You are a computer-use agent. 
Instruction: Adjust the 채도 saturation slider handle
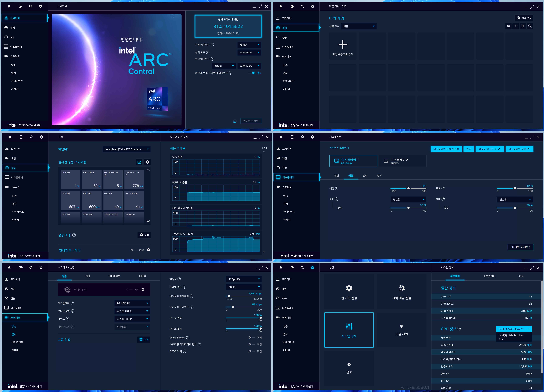pos(515,188)
